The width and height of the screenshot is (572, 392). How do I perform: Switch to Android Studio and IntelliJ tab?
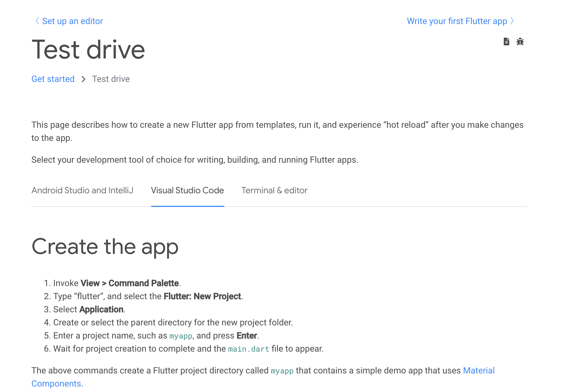coord(82,190)
